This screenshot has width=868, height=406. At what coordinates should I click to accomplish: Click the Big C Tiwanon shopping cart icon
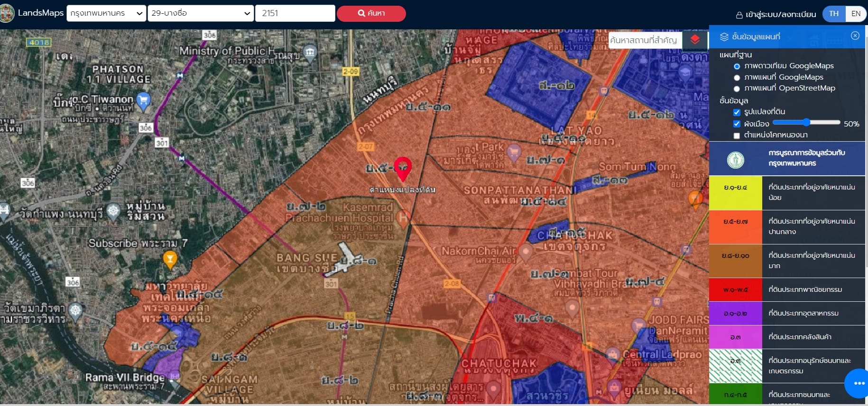[143, 100]
